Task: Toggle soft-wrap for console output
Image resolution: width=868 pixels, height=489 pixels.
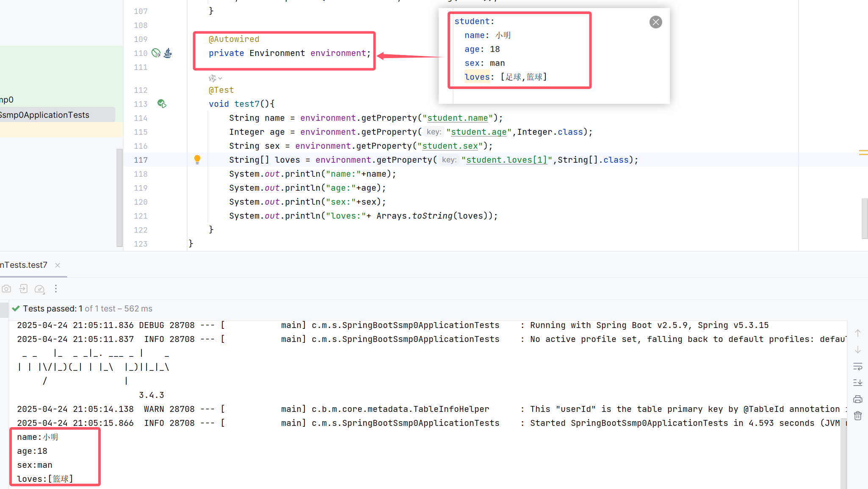Action: [x=858, y=366]
